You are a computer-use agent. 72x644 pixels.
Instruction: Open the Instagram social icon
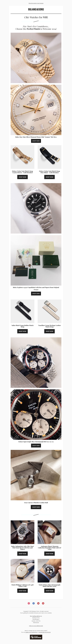coord(29,603)
